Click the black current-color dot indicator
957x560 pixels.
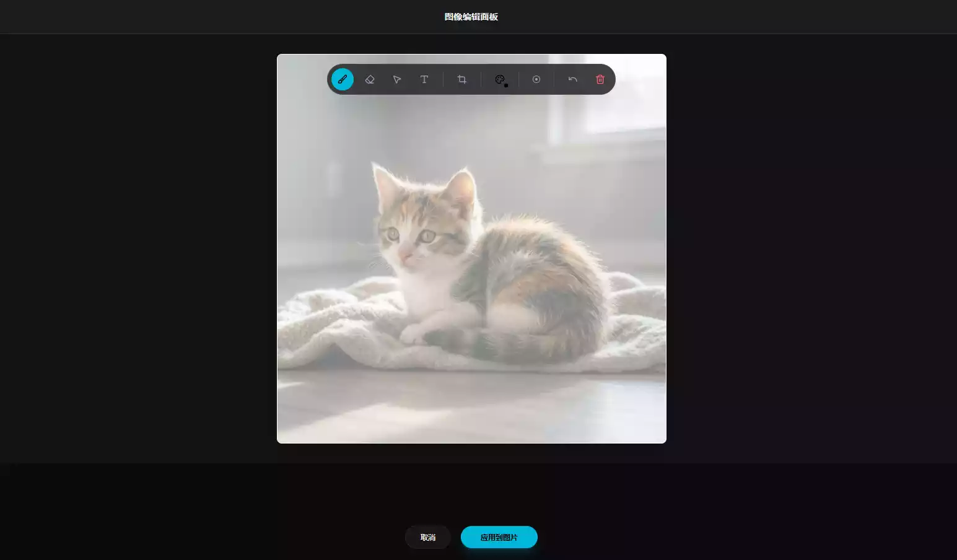[x=506, y=85]
